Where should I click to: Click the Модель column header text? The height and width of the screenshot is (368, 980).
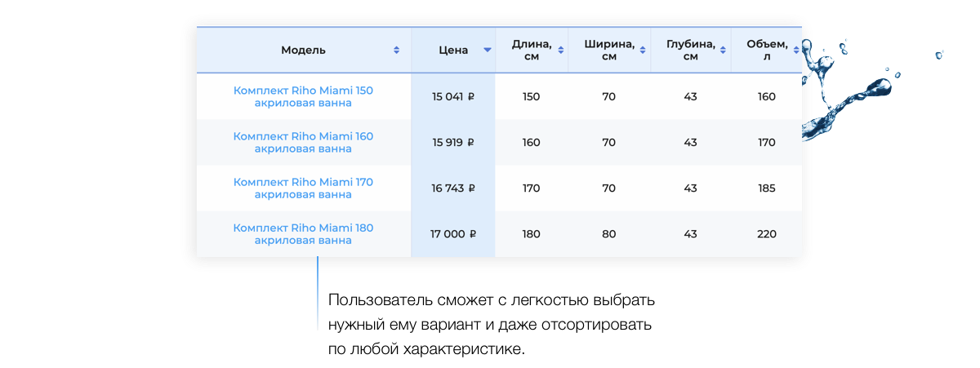click(x=303, y=51)
